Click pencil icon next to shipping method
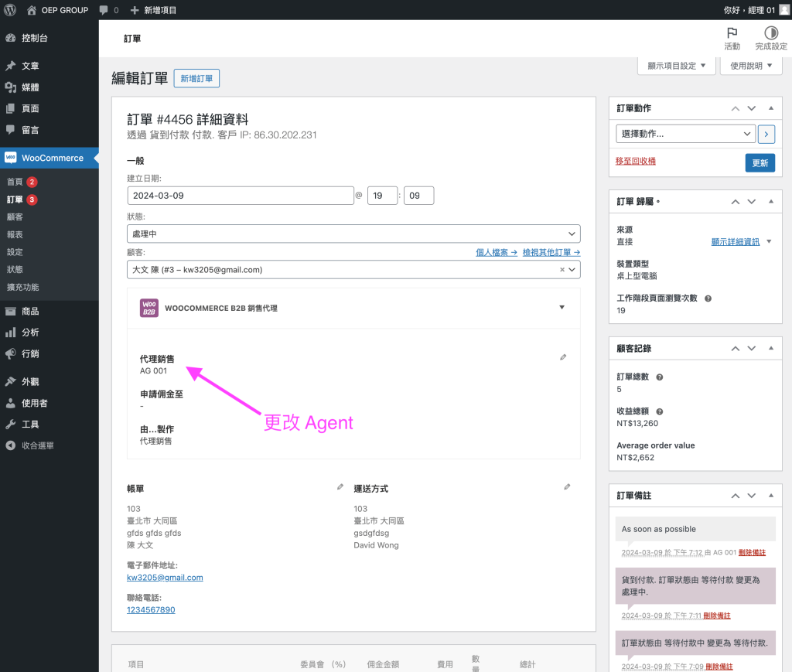 point(567,487)
